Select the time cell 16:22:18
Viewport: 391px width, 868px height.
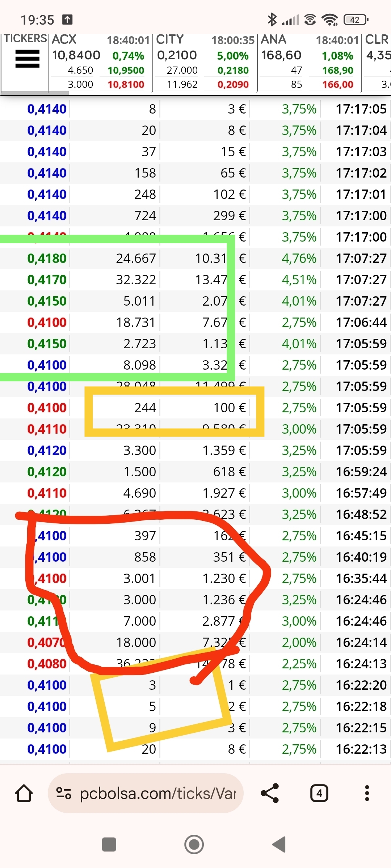(x=361, y=706)
